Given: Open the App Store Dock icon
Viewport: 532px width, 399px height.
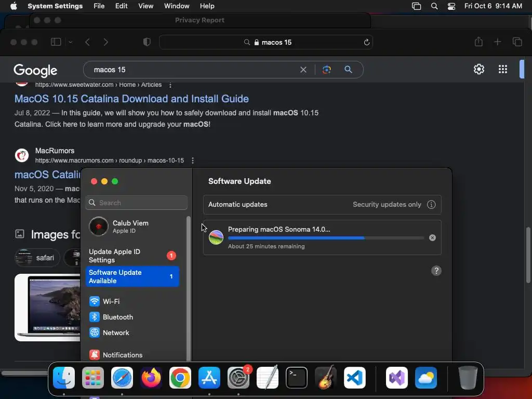Looking at the screenshot, I should (x=209, y=378).
